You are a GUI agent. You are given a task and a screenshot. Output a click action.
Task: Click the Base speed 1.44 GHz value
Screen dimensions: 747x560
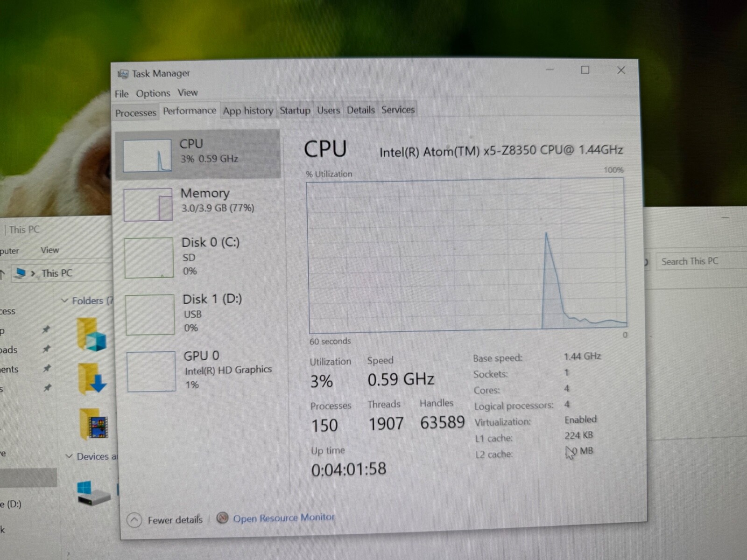(582, 357)
